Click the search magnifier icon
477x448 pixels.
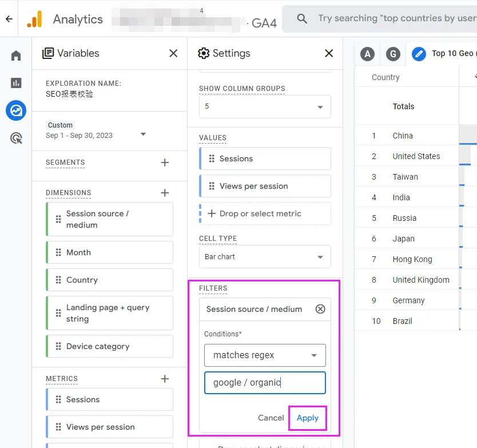tap(302, 18)
